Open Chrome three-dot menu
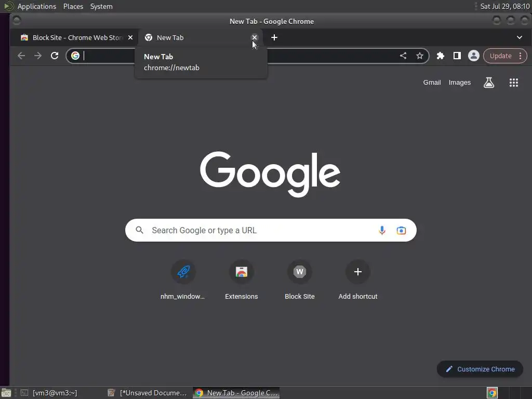532x399 pixels. (520, 56)
